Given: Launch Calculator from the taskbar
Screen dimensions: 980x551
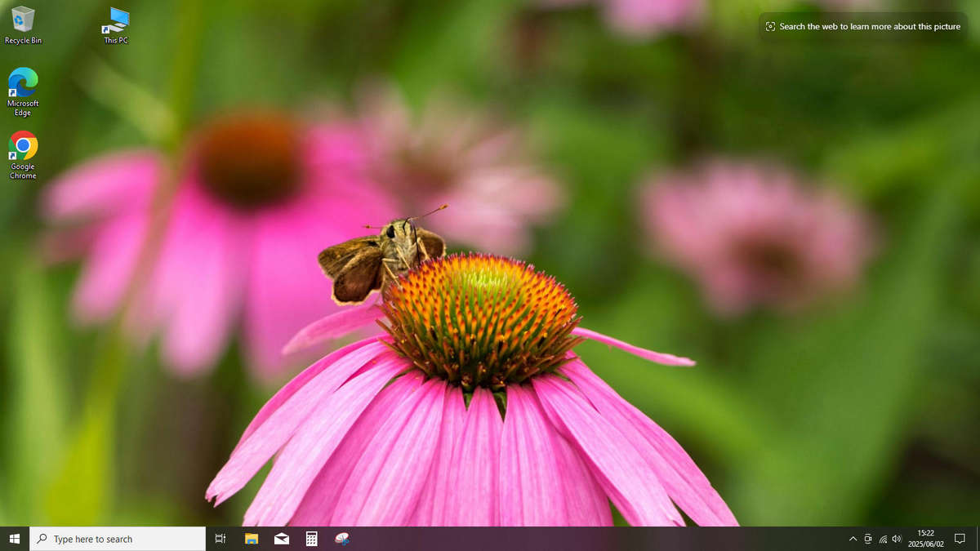Looking at the screenshot, I should pos(311,539).
